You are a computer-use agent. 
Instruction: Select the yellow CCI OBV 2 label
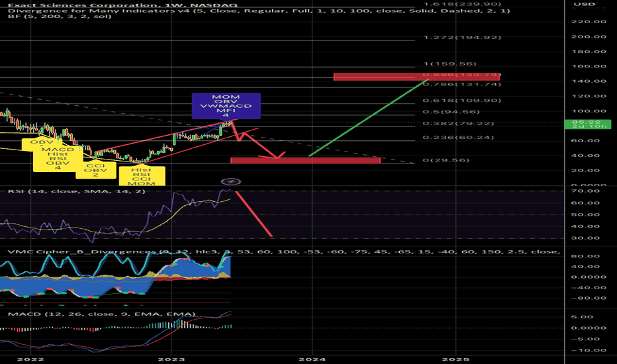pyautogui.click(x=95, y=170)
